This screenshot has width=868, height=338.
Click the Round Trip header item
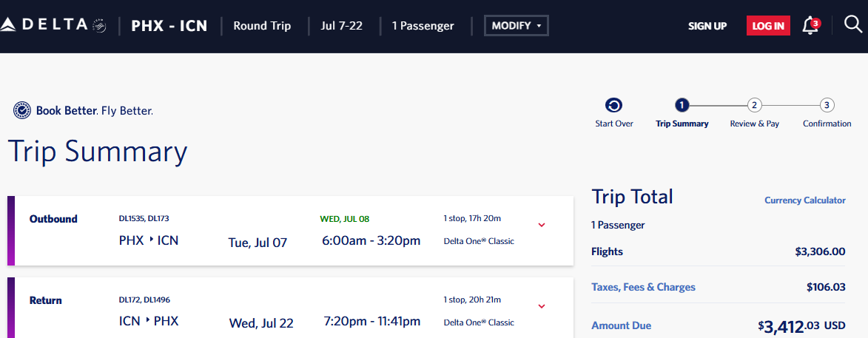coord(262,26)
